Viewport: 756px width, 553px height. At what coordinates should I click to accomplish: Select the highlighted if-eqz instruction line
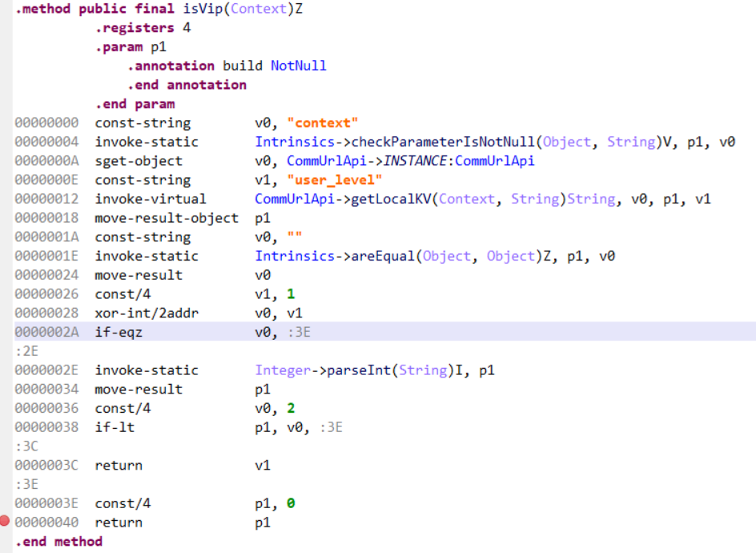384,332
